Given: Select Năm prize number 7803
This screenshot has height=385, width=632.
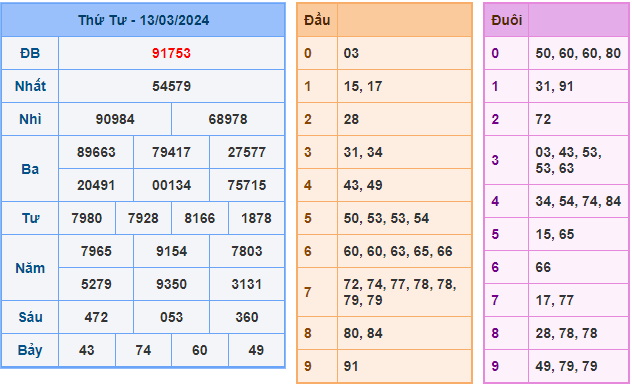Looking at the screenshot, I should click(x=247, y=252).
